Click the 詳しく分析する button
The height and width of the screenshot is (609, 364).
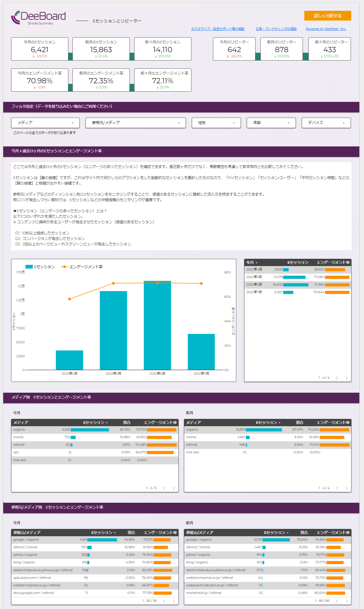[328, 16]
